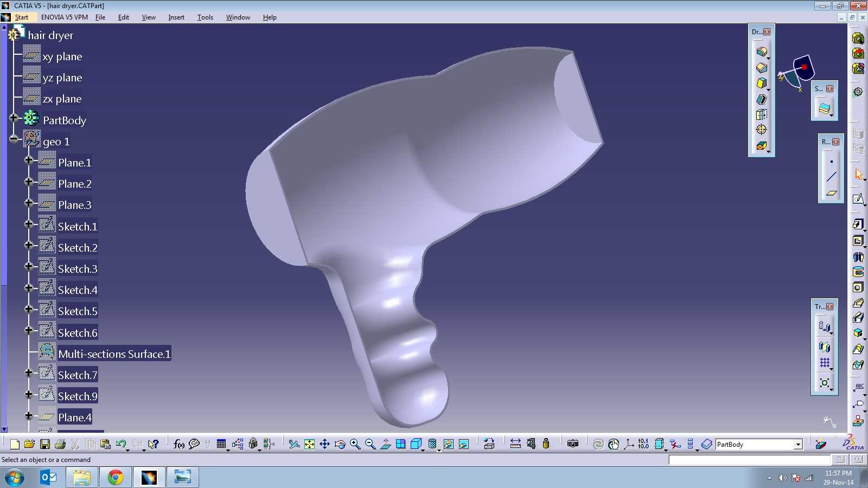Select the Translation transformation tool

(x=825, y=326)
